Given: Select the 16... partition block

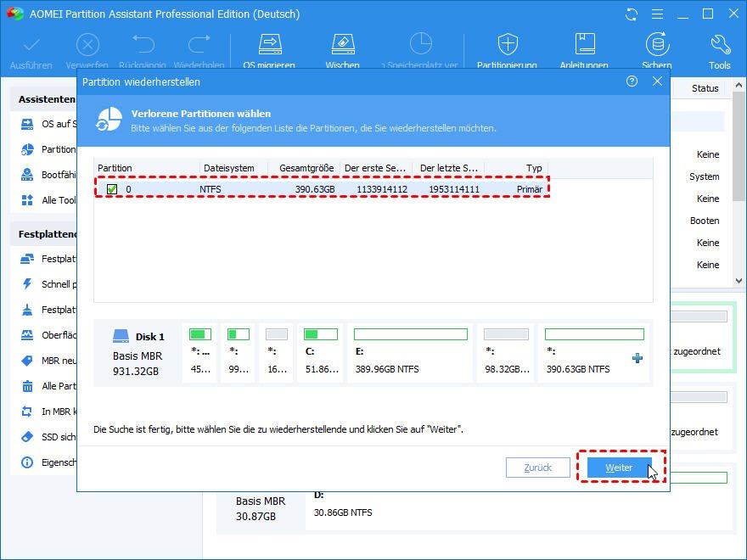Looking at the screenshot, I should 277,352.
